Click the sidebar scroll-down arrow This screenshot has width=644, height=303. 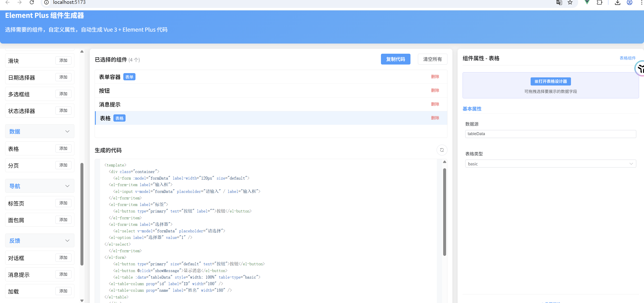82,301
